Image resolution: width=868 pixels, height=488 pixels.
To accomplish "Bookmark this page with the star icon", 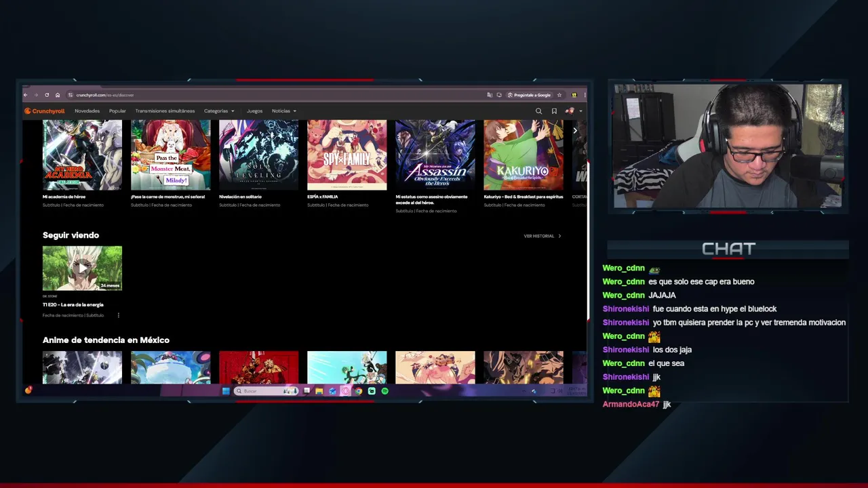I will coord(560,95).
